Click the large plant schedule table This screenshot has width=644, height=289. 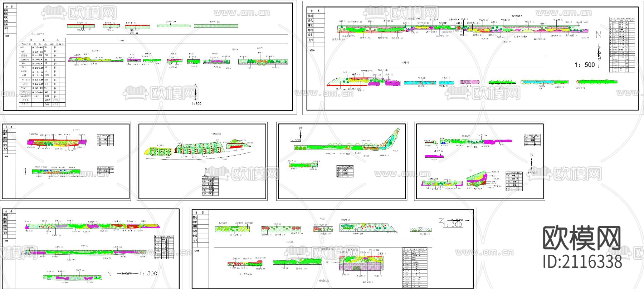click(x=42, y=72)
